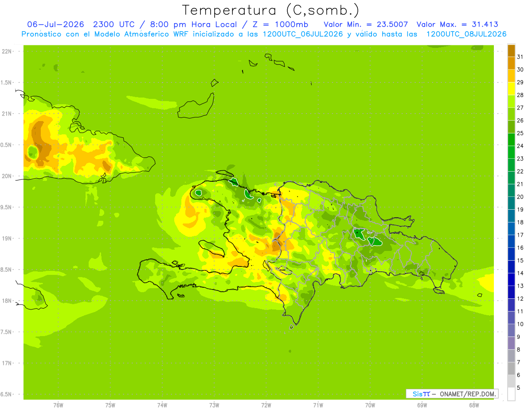532x411 pixels.
Task: Click the "18N" latitude axis label
Action: click(x=6, y=301)
